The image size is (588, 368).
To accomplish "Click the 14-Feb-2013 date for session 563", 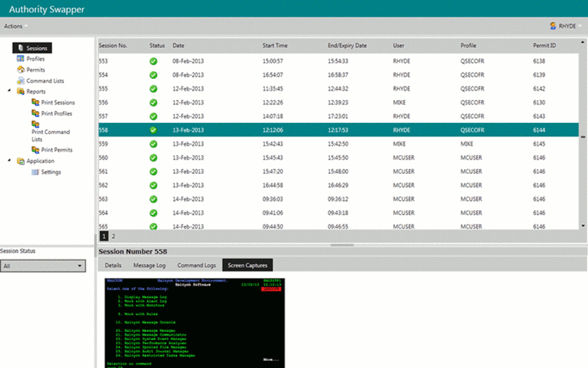I will pyautogui.click(x=188, y=199).
